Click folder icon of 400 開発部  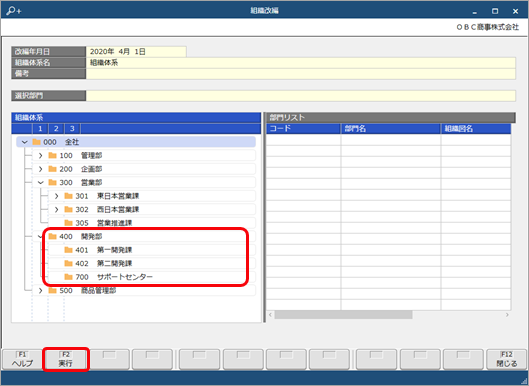(52, 237)
